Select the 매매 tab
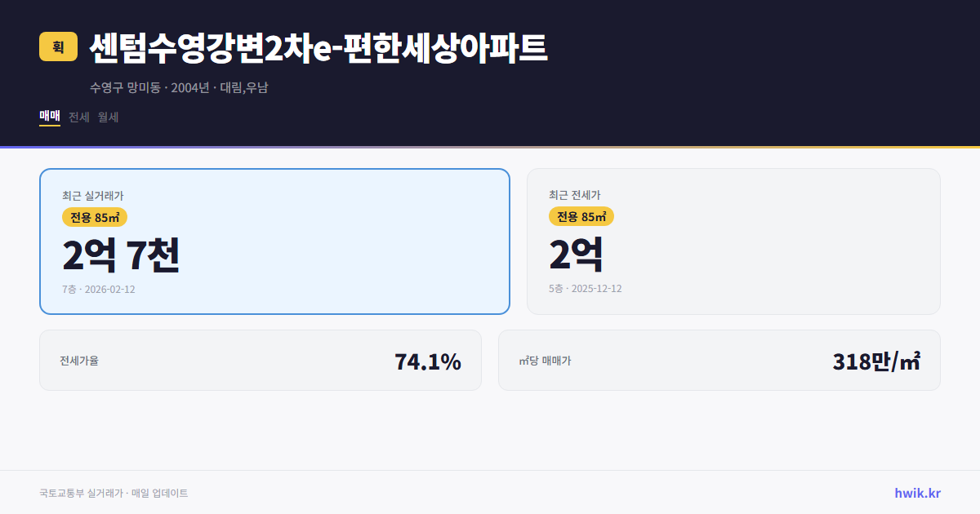Screen dimensions: 980x514 pyautogui.click(x=47, y=117)
